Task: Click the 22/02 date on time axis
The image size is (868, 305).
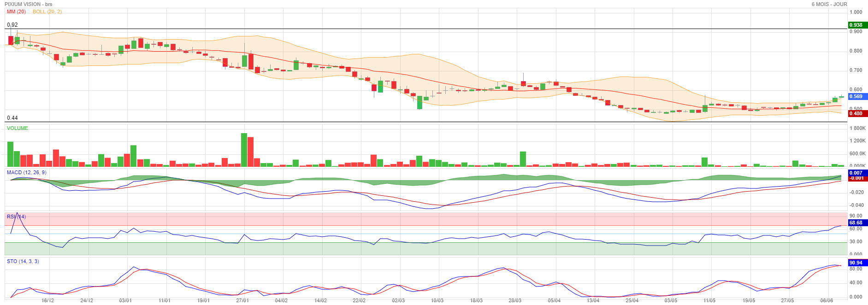Action: coord(359,300)
